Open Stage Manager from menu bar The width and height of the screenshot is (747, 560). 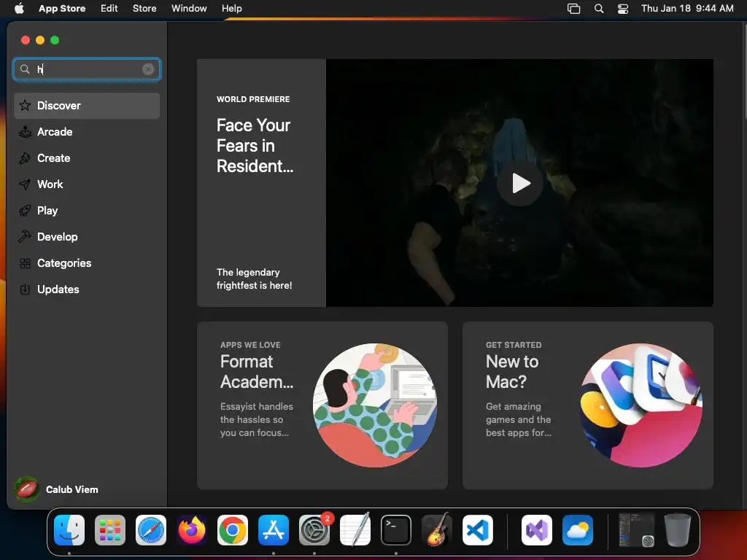573,9
